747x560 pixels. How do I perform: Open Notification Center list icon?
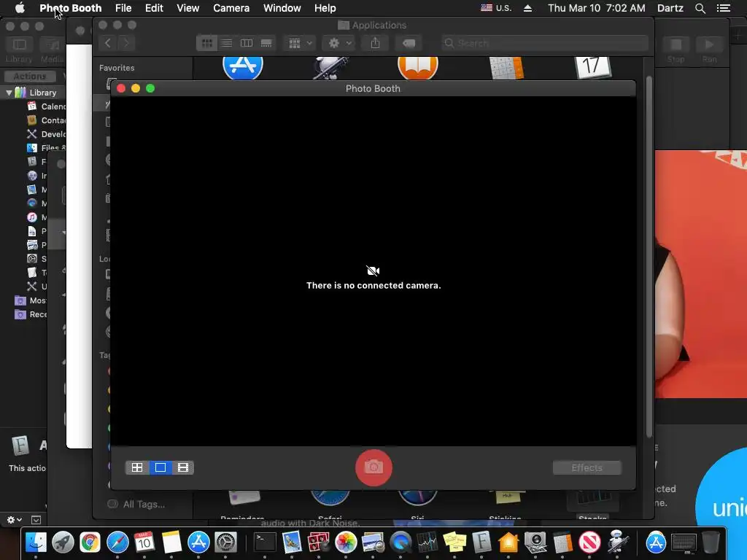723,8
